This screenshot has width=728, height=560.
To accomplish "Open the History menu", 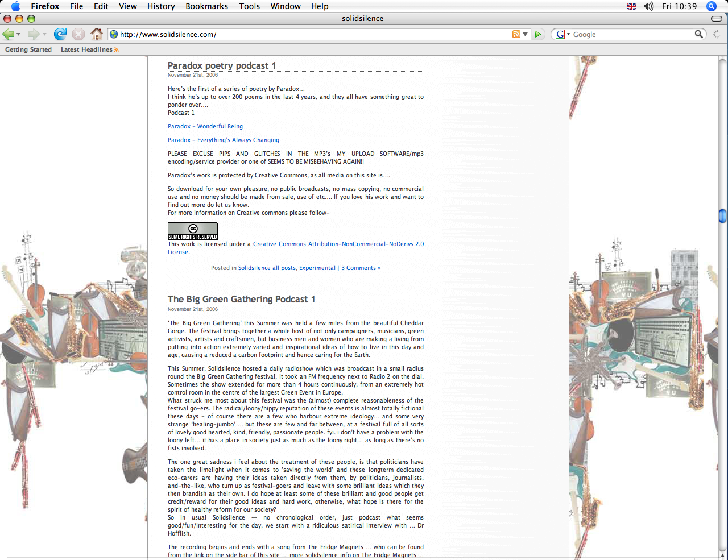I will pyautogui.click(x=161, y=6).
